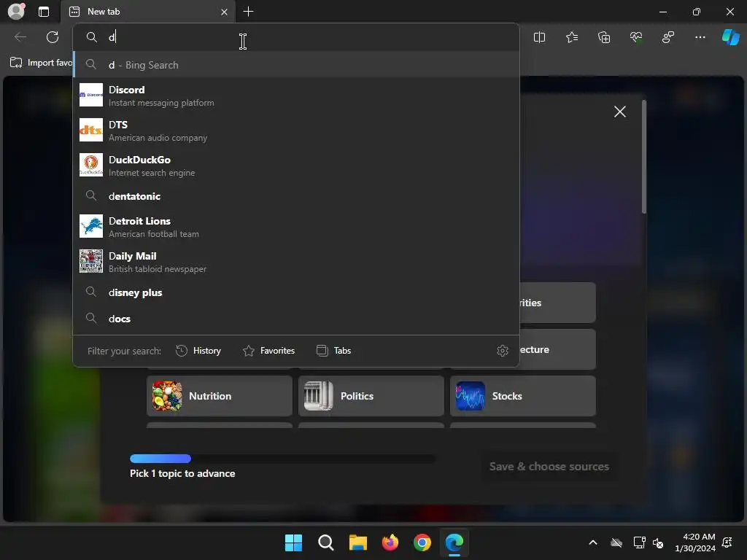Select the Politics topic card
The height and width of the screenshot is (560, 747).
pos(371,396)
